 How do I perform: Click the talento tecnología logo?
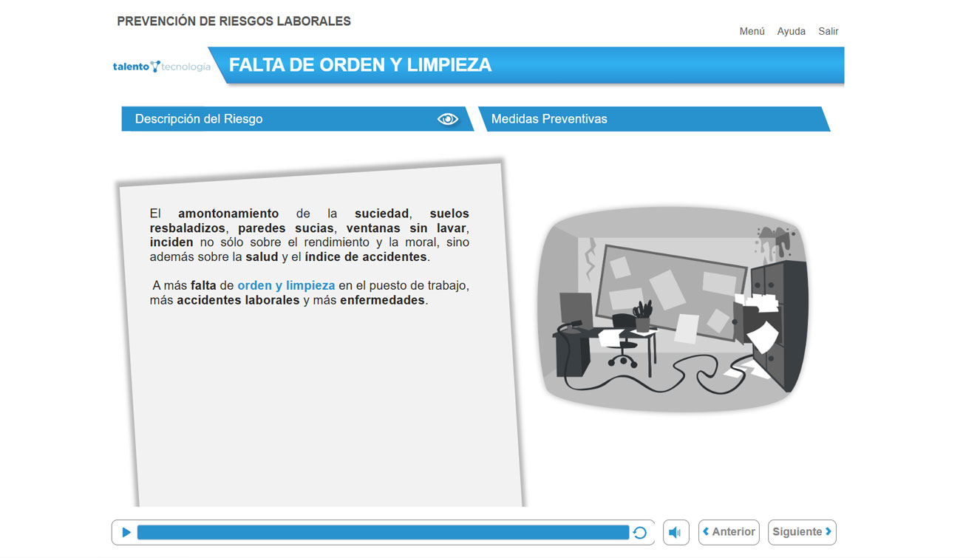click(161, 67)
